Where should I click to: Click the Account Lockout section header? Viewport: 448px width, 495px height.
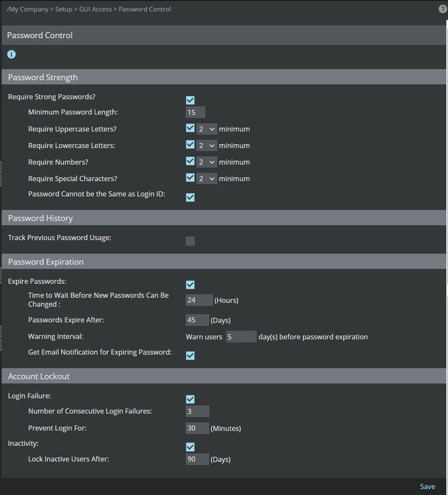click(x=224, y=376)
